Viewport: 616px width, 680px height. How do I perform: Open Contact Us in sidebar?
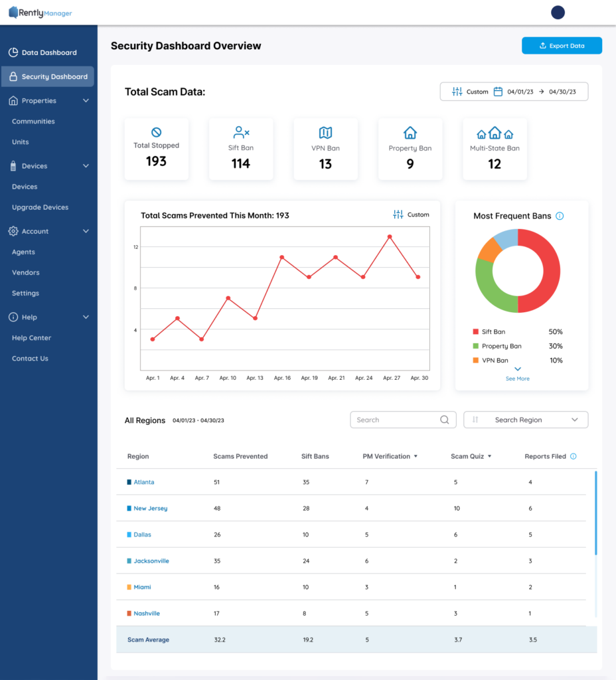[x=30, y=358]
